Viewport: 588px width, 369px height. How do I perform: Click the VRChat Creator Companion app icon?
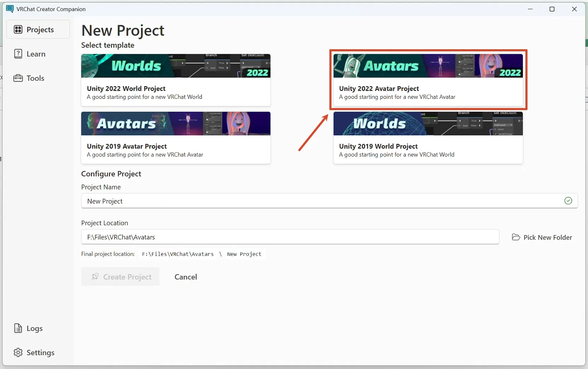[x=10, y=9]
